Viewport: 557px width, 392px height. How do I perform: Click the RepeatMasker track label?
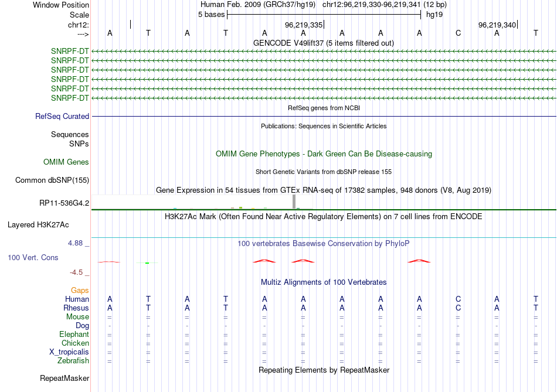(x=64, y=379)
